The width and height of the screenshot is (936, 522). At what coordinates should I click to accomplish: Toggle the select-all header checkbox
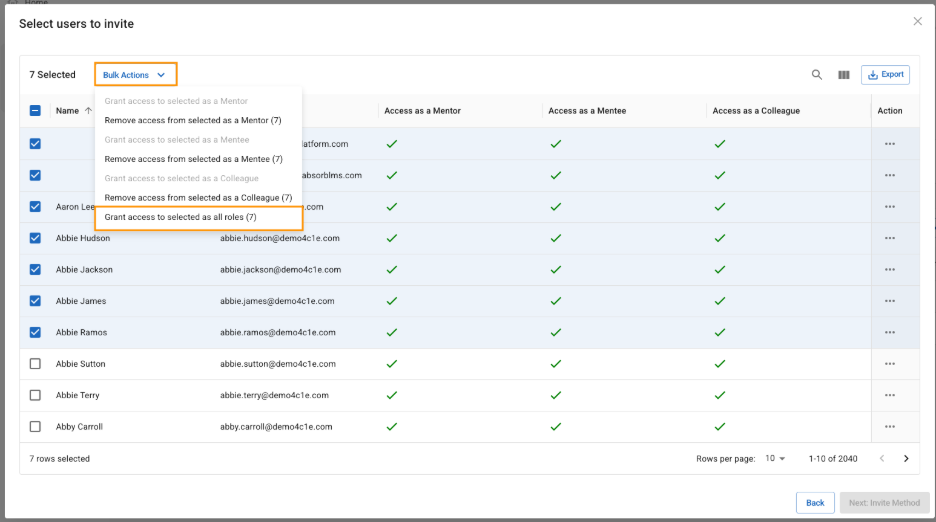pos(35,111)
